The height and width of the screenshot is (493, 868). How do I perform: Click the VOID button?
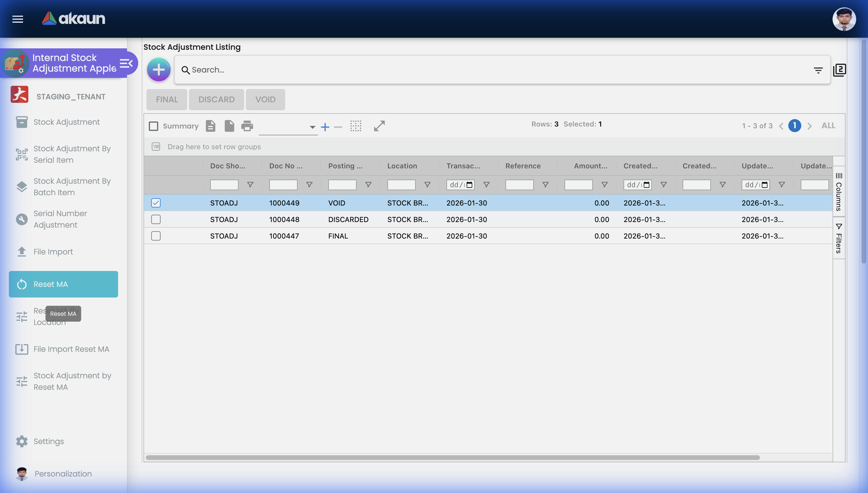point(265,100)
